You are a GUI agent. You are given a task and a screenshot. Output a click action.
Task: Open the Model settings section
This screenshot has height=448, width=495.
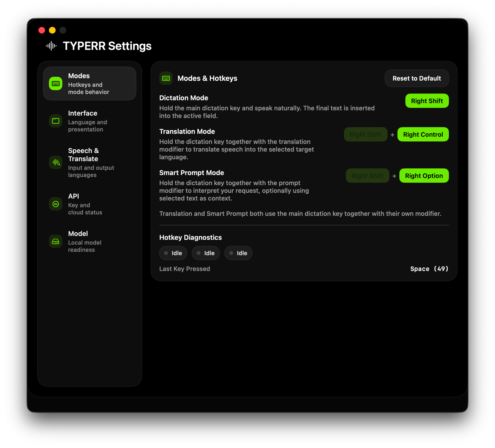click(83, 242)
